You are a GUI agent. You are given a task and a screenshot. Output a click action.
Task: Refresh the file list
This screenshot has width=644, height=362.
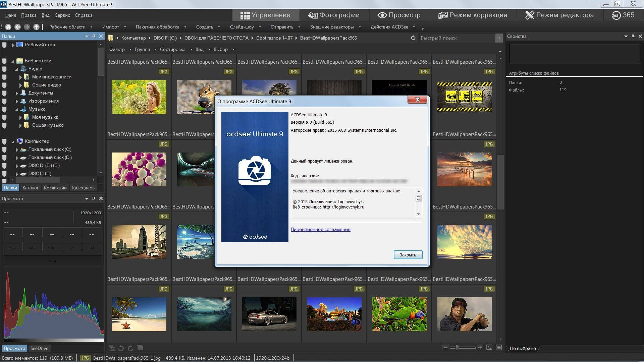[413, 38]
